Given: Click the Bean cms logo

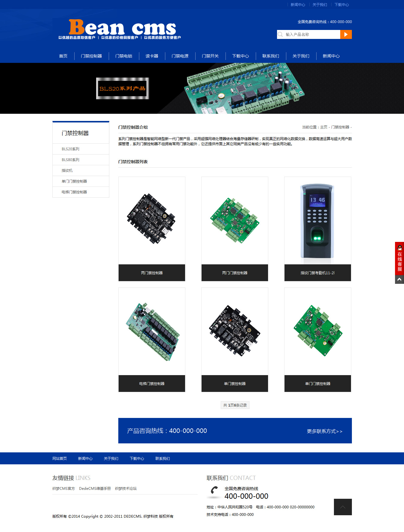Looking at the screenshot, I should coord(120,29).
